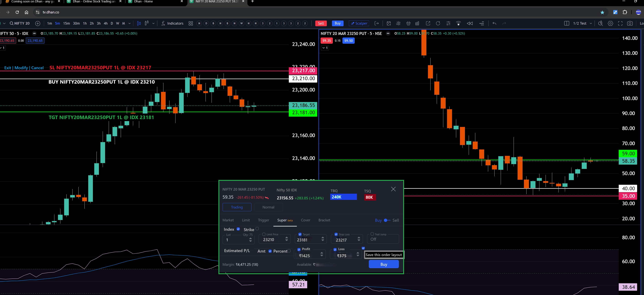Uncheck the Target checkbox
The height and width of the screenshot is (295, 644).
point(300,234)
